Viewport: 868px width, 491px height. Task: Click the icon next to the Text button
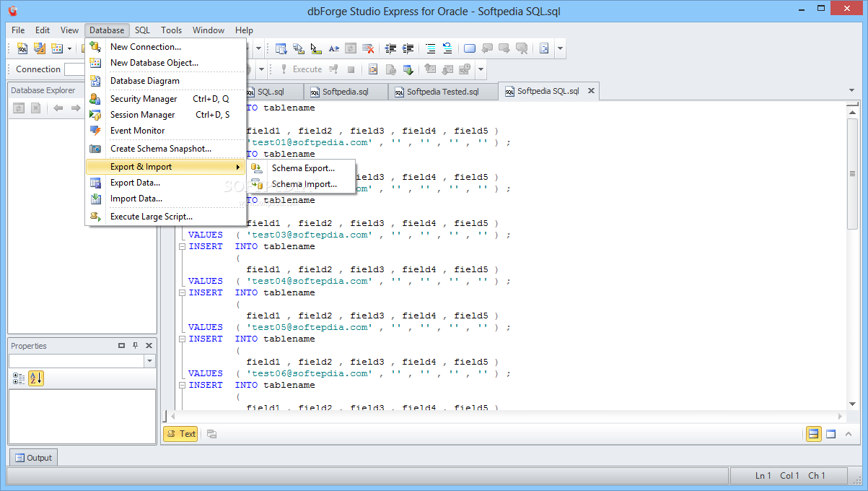(211, 434)
